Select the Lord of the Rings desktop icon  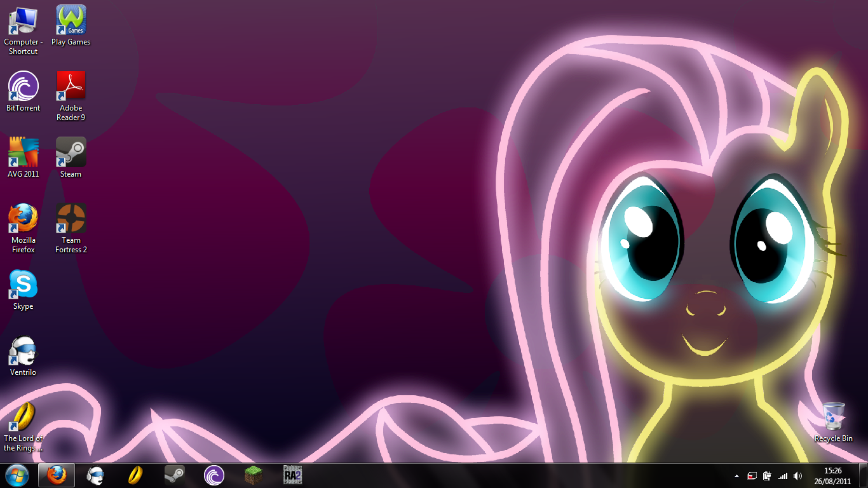[24, 426]
